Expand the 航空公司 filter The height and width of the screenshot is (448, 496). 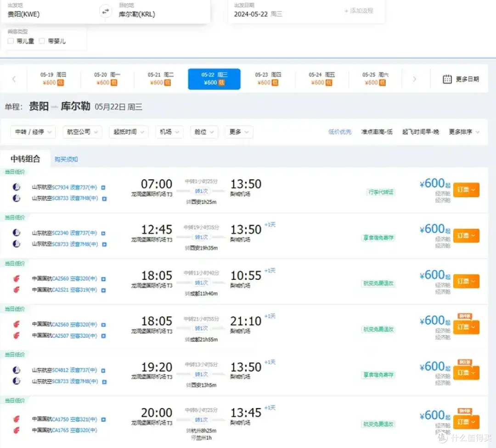click(x=82, y=132)
